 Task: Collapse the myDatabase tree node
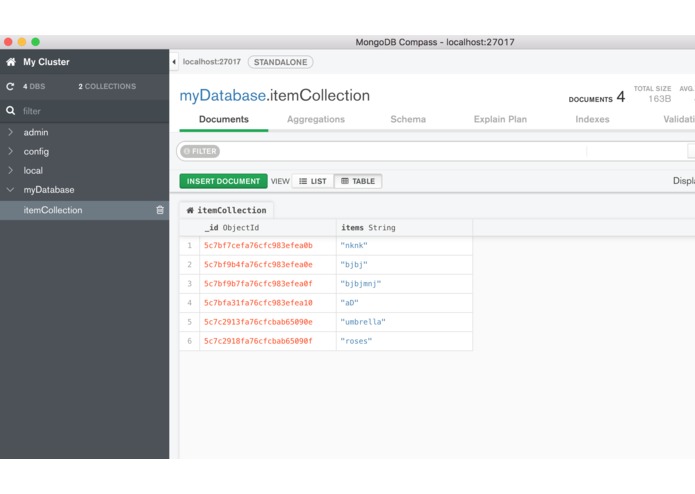pos(10,190)
